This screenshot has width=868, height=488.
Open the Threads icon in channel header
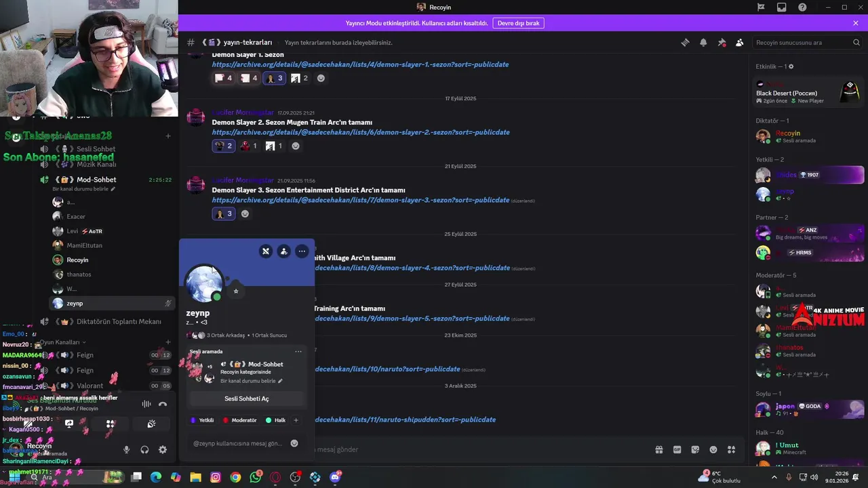coord(685,42)
